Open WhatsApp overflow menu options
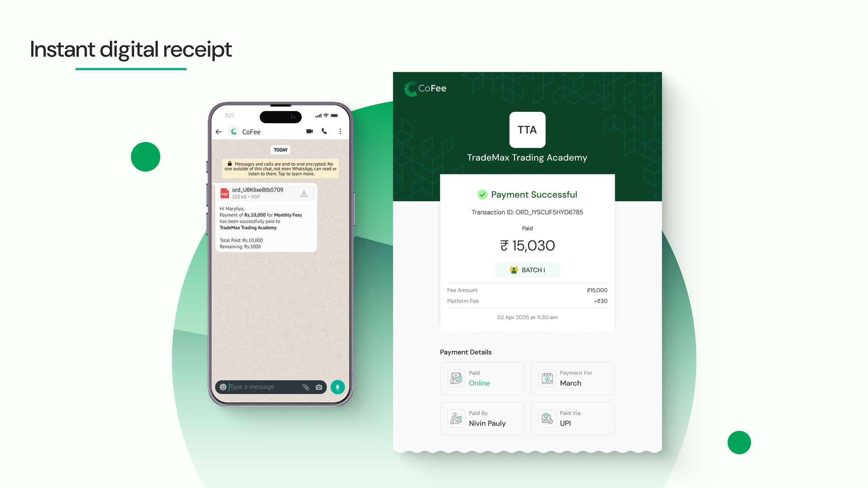 [x=341, y=132]
